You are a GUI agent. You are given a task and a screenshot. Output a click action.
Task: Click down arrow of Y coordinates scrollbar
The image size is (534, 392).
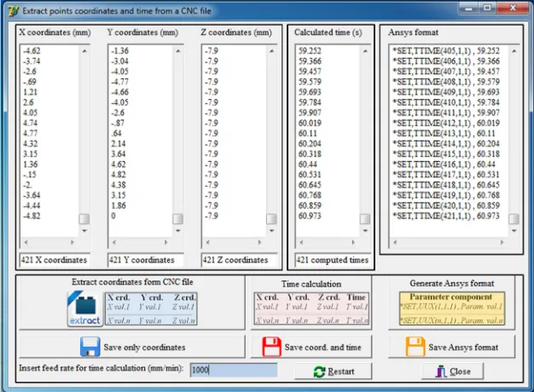(178, 231)
